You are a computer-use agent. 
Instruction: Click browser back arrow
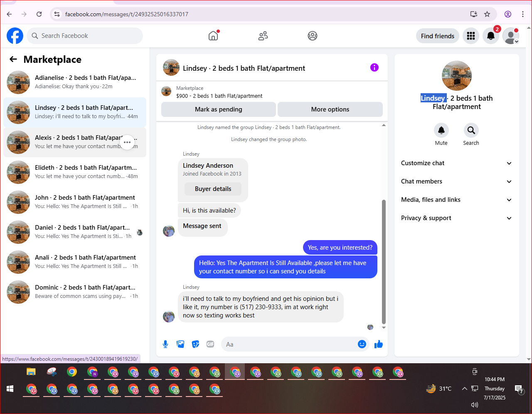coord(9,14)
